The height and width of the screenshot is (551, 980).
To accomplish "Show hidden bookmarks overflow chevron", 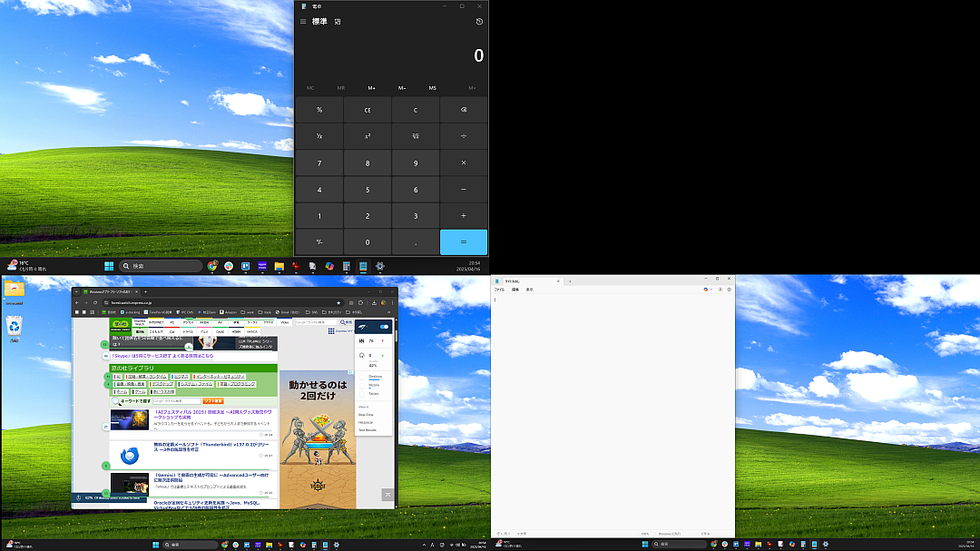I will [388, 312].
